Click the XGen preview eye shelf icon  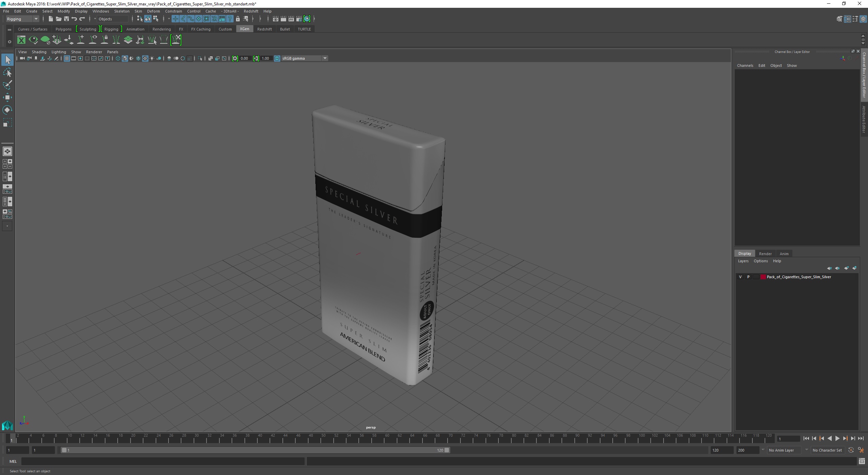pyautogui.click(x=33, y=40)
